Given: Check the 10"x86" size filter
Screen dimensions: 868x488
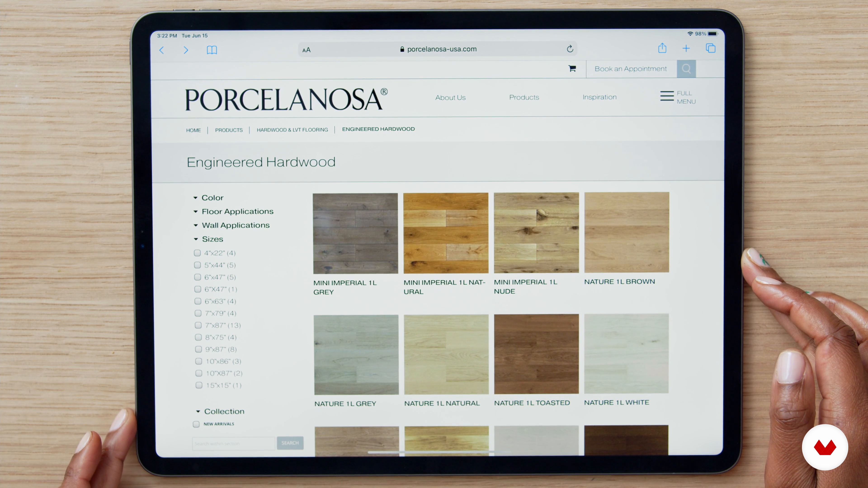Looking at the screenshot, I should point(199,361).
